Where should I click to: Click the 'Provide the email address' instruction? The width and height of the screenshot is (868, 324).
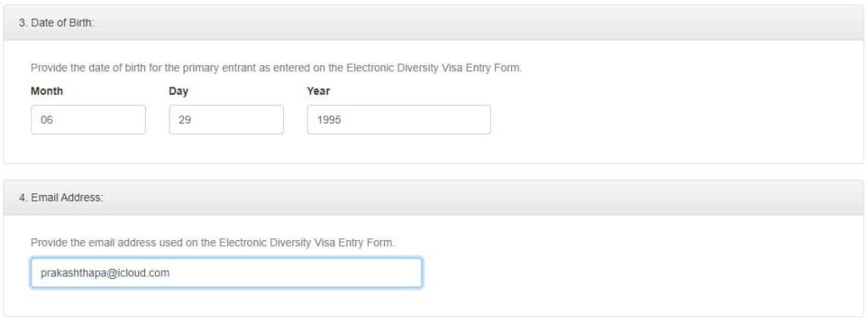coord(213,243)
